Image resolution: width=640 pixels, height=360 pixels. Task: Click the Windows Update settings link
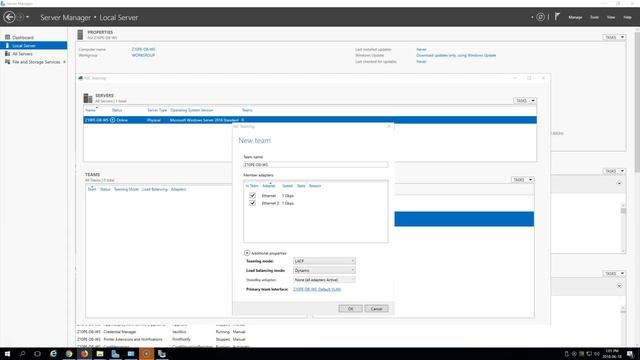pyautogui.click(x=456, y=55)
